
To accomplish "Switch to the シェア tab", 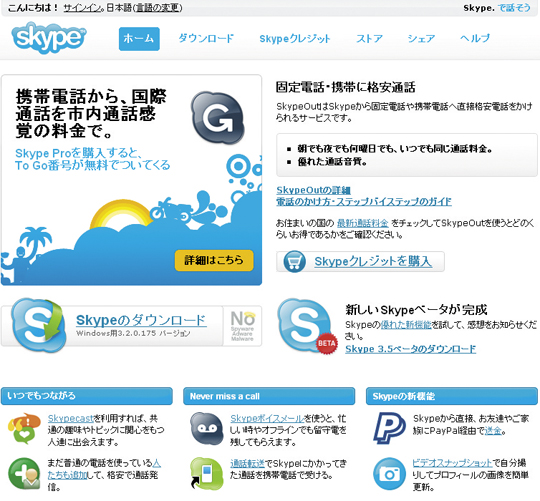I will pyautogui.click(x=421, y=38).
